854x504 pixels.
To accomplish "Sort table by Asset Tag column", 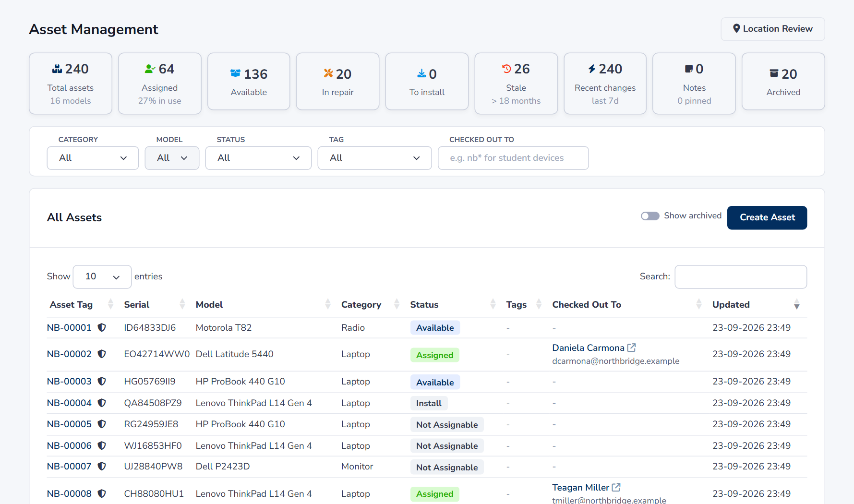I will [81, 304].
